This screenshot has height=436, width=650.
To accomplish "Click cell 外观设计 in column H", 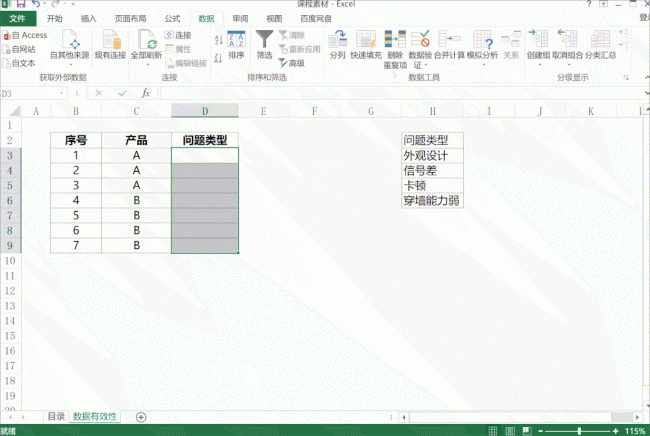I will [x=432, y=155].
